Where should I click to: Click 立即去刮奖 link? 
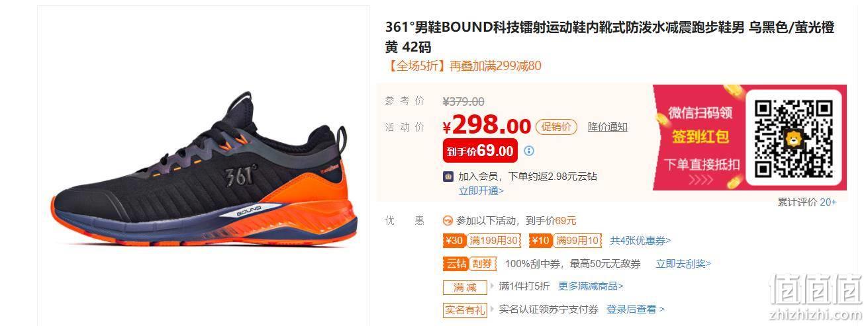point(683,264)
